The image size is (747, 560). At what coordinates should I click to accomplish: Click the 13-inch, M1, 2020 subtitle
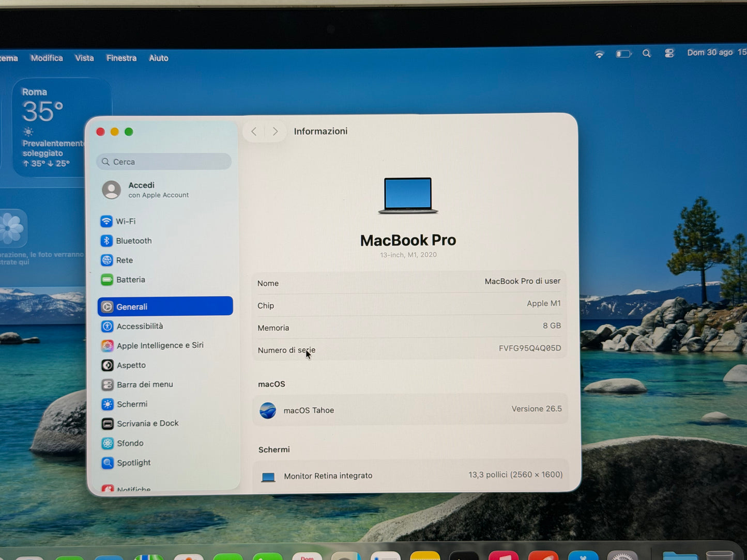408,255
